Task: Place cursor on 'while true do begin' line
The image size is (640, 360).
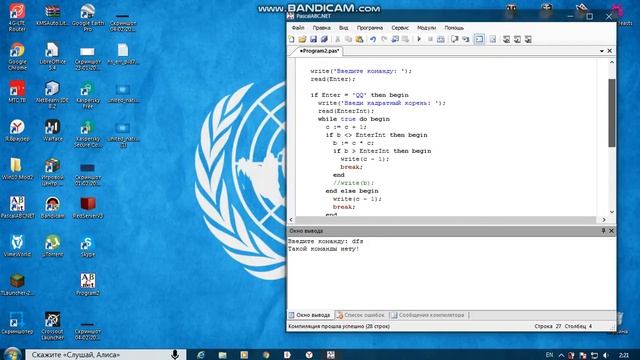Action: [x=353, y=119]
